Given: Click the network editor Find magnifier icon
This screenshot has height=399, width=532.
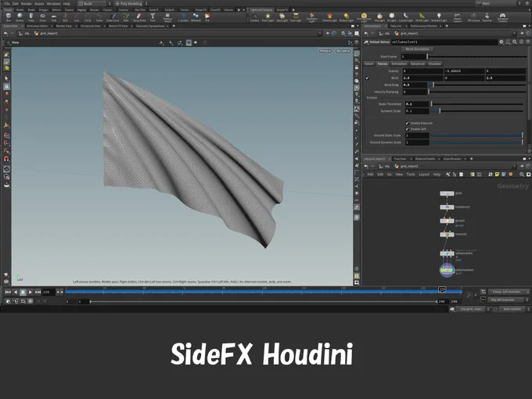Looking at the screenshot, I should point(522,174).
